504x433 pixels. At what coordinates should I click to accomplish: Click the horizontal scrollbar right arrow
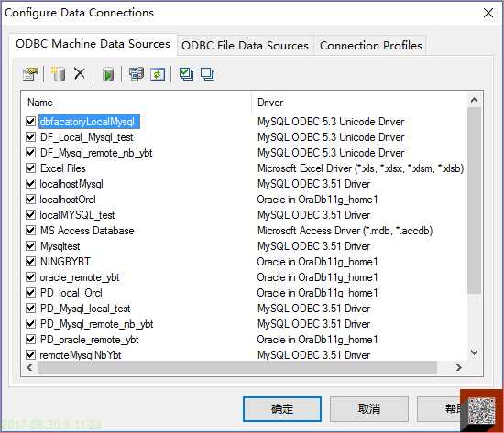coord(459,367)
